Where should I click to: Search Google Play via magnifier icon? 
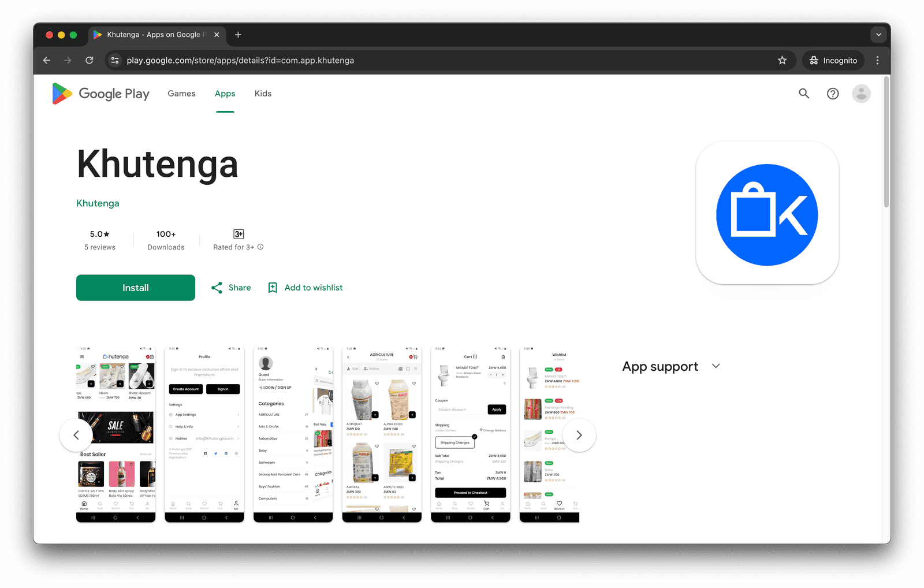pyautogui.click(x=804, y=93)
